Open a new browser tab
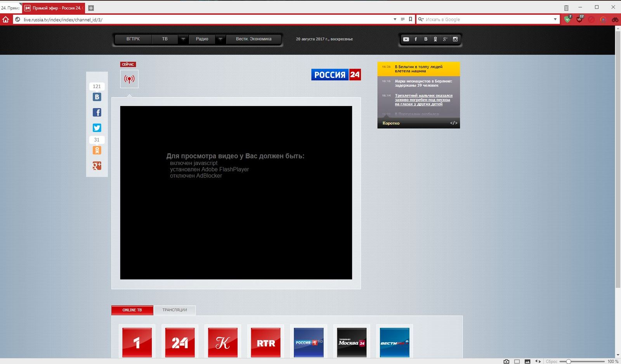This screenshot has height=364, width=621. [91, 8]
